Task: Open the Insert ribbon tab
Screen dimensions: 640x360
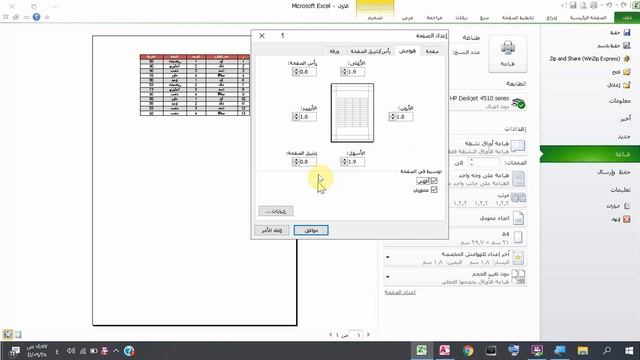Action: click(552, 18)
